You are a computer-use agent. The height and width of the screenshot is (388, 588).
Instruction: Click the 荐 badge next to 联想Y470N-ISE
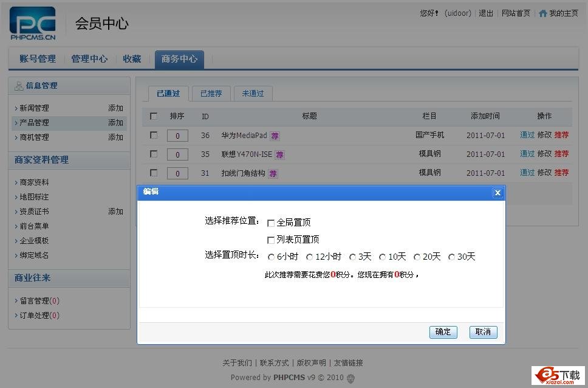point(280,154)
